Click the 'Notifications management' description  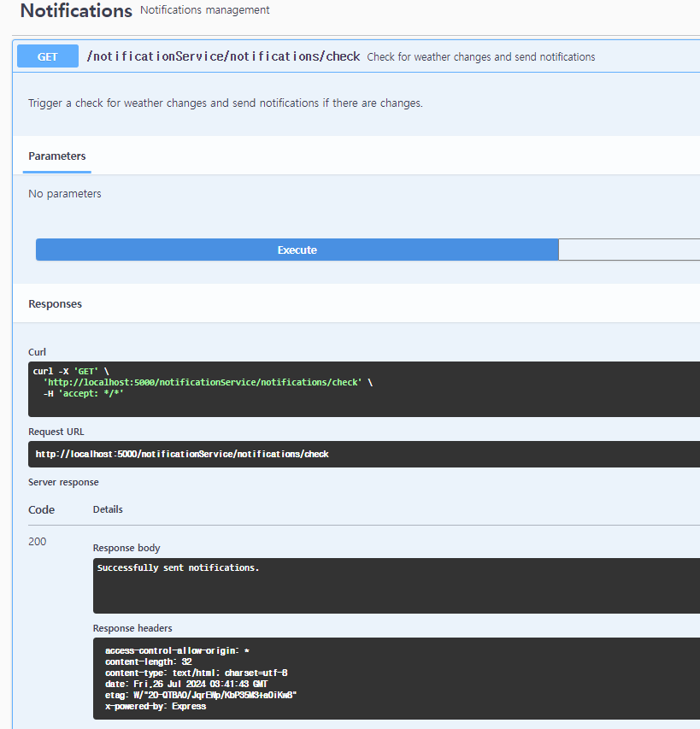click(205, 9)
